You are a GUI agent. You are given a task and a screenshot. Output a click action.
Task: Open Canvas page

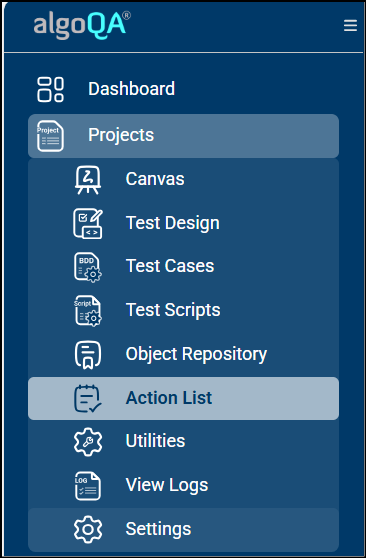tap(183, 179)
